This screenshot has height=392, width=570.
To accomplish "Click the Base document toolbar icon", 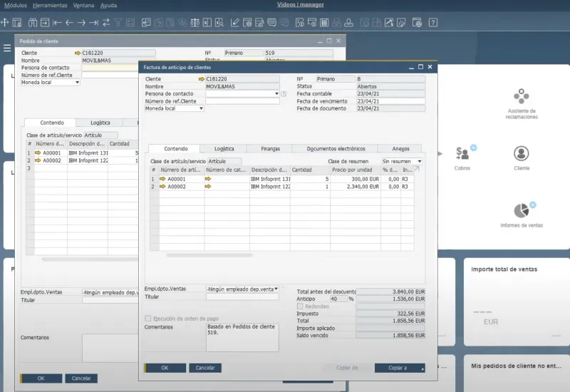I will pos(146,23).
